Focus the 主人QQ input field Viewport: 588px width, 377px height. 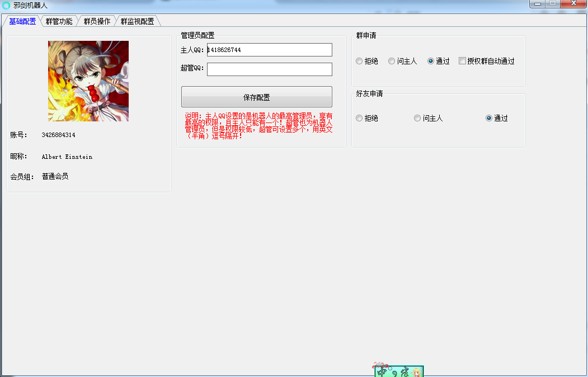pyautogui.click(x=269, y=50)
